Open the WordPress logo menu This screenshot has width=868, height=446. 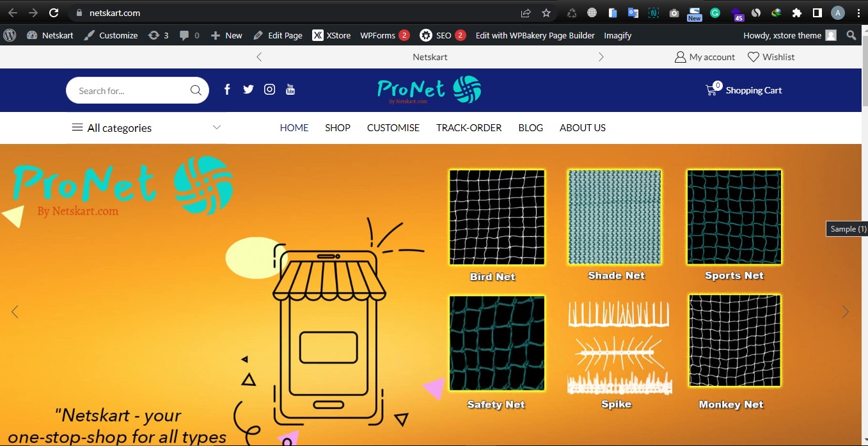[10, 35]
